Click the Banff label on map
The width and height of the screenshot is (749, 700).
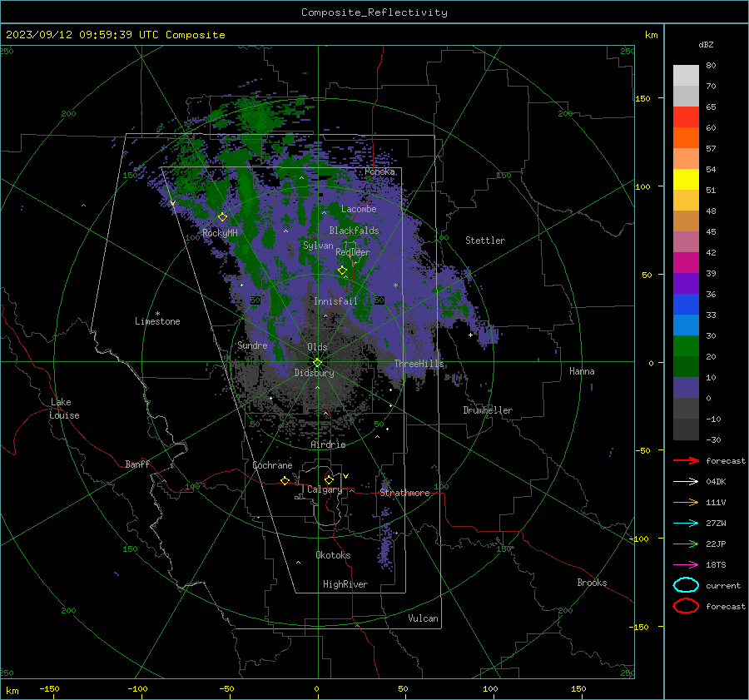(137, 464)
